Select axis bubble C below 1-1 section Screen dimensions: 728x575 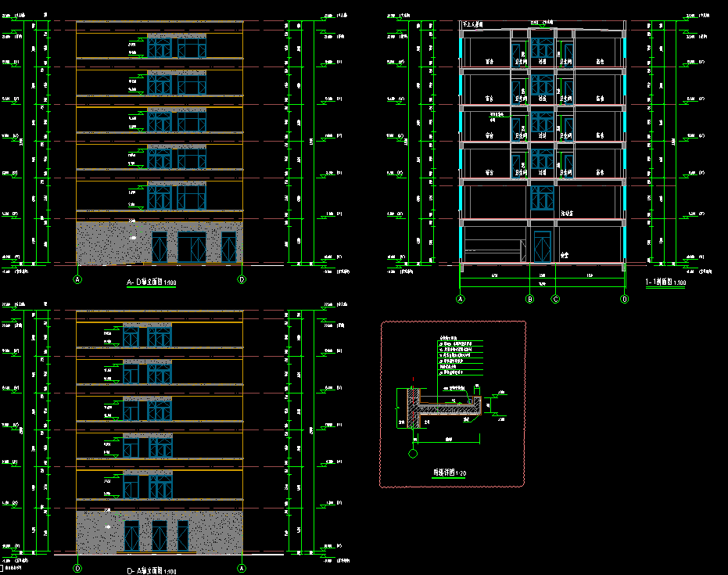[555, 299]
